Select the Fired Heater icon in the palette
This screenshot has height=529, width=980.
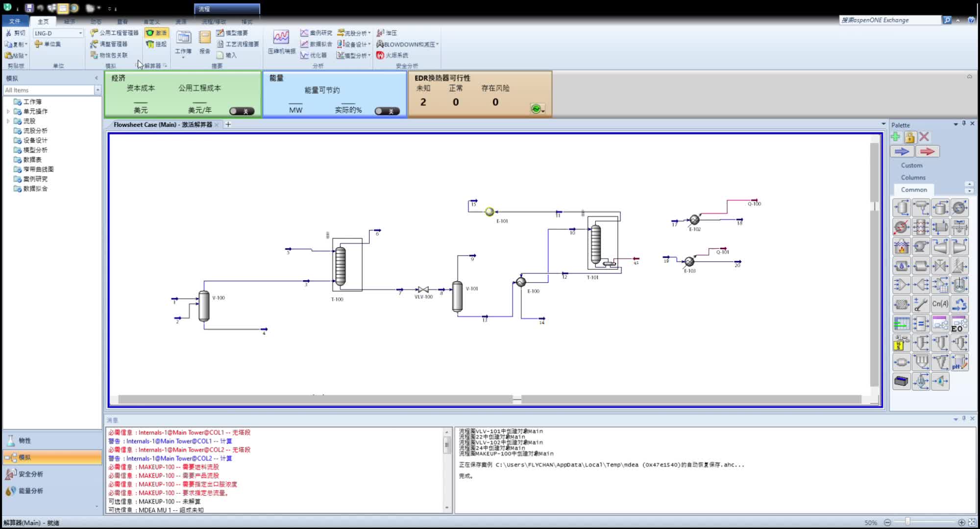coord(902,246)
